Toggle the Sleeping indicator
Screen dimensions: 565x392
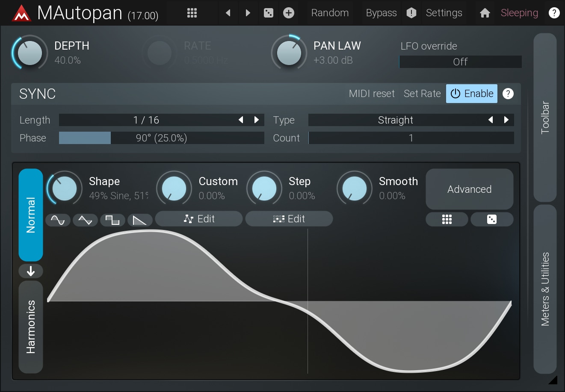[x=519, y=13]
